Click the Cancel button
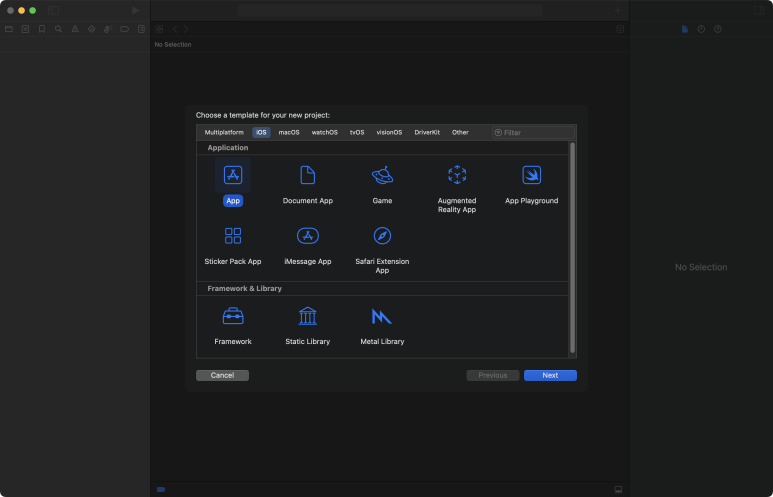Screen dimensions: 773x497 (222, 375)
